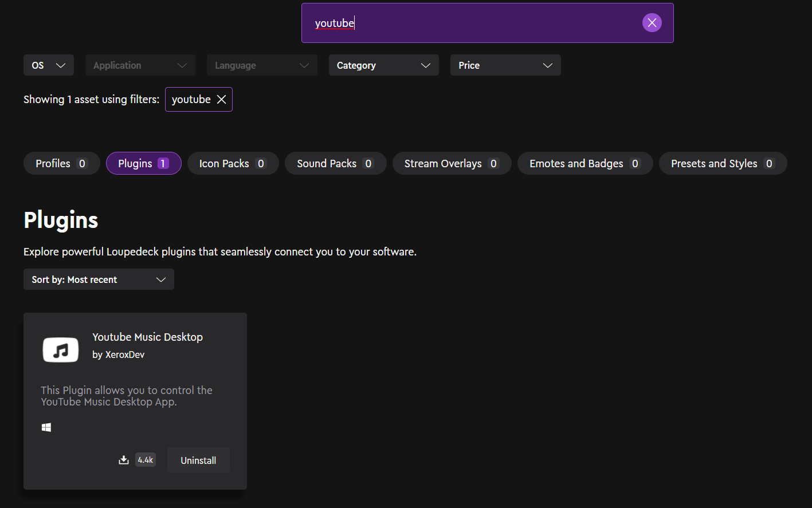Uninstall the Youtube Music Desktop plugin
The image size is (812, 508).
point(198,460)
